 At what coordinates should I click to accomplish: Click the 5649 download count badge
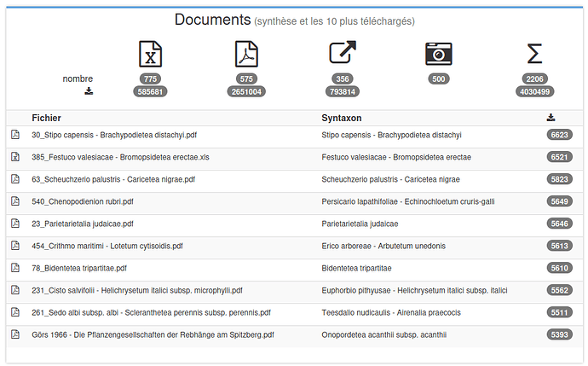pos(560,201)
